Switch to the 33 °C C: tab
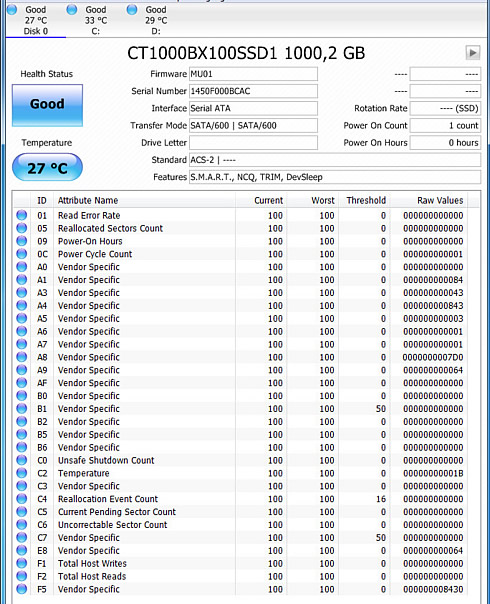Image resolution: width=490 pixels, height=604 pixels. tap(96, 20)
